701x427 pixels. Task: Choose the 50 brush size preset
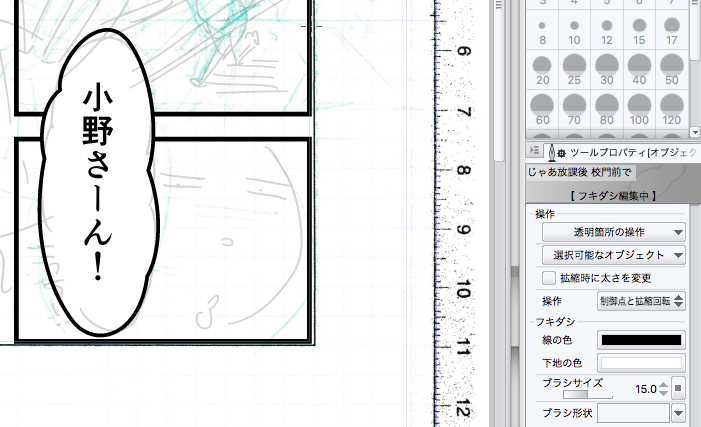tap(671, 70)
